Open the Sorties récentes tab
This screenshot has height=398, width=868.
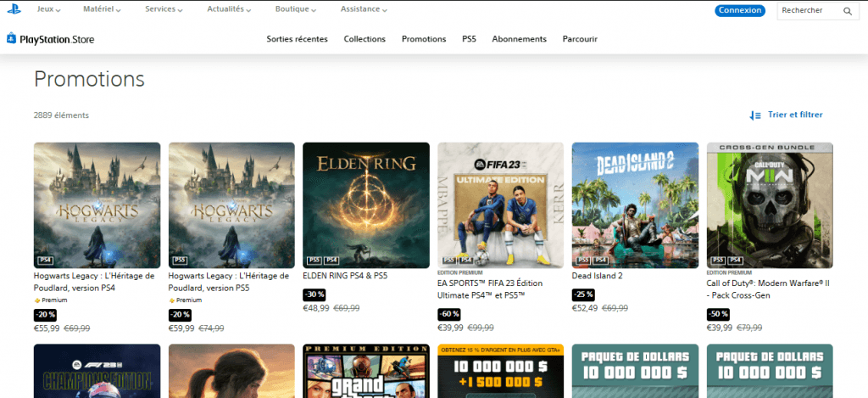pyautogui.click(x=297, y=39)
